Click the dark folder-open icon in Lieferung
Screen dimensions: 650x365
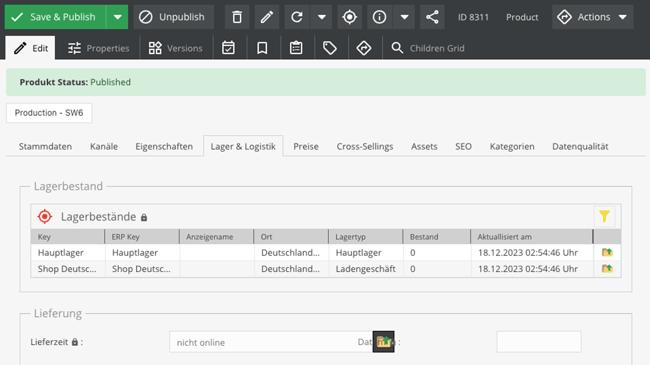click(383, 342)
